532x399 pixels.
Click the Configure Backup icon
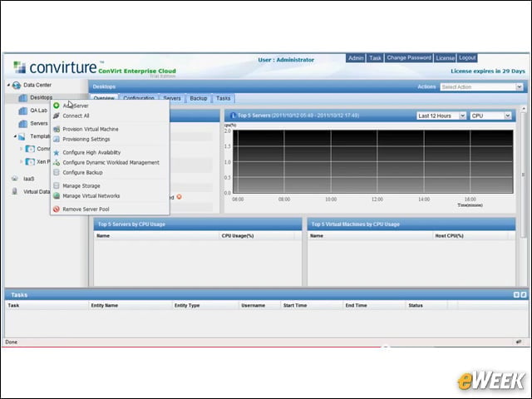(57, 172)
